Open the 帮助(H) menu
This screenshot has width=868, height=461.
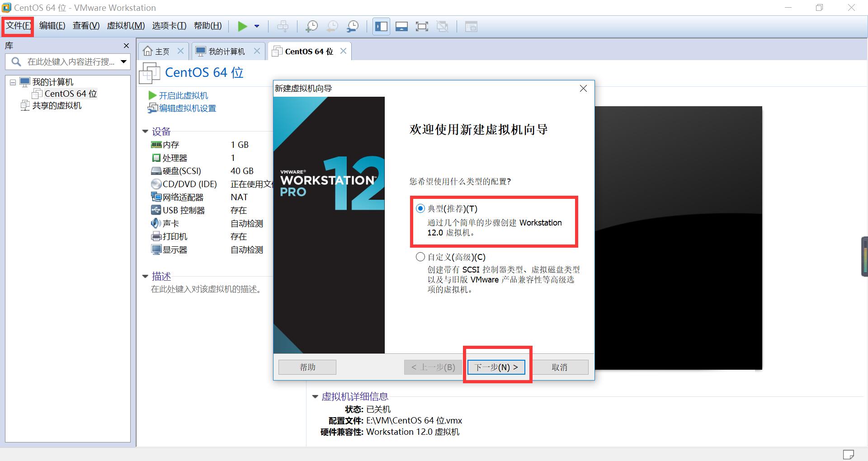coord(208,26)
